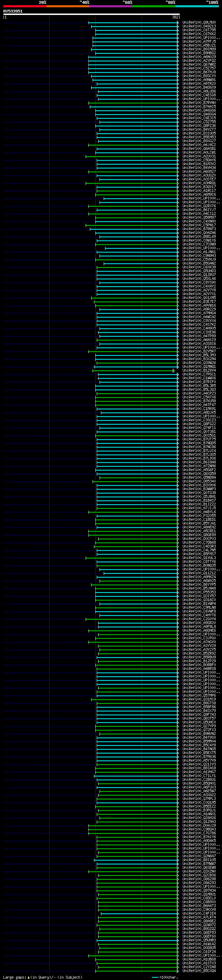Select hit label UniRef100_Q8PZ36
Screen dimensions: 222x980
(x=199, y=125)
